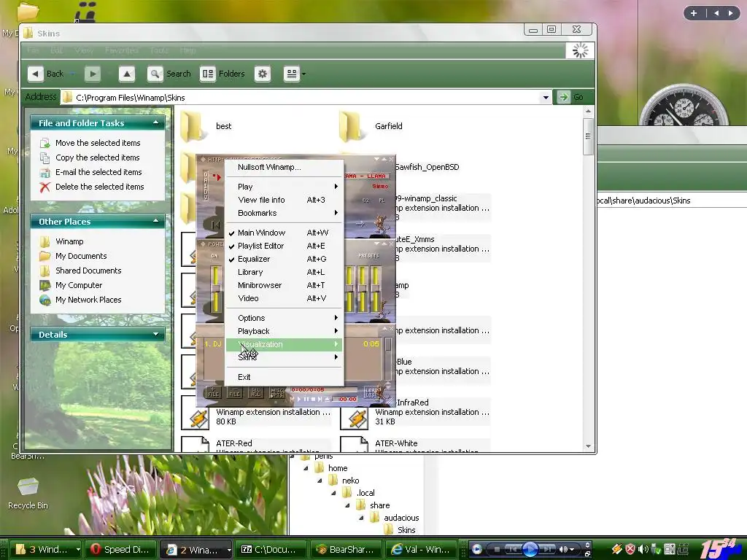
Task: Go up one folder level
Action: (127, 74)
